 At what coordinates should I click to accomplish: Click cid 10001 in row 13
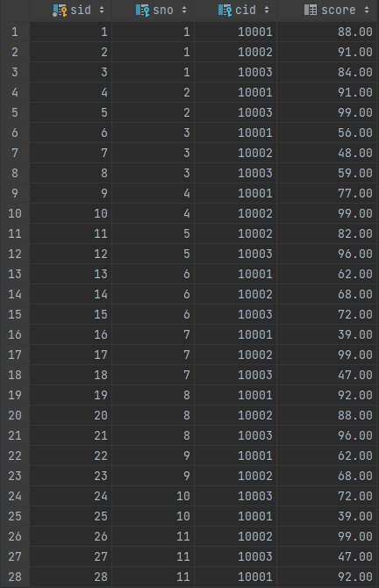[235, 274]
